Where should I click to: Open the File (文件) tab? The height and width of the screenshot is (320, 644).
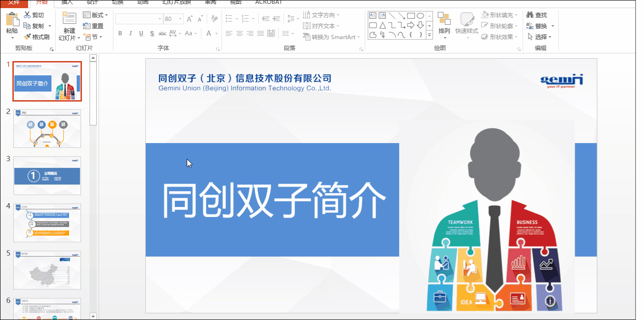[13, 2]
